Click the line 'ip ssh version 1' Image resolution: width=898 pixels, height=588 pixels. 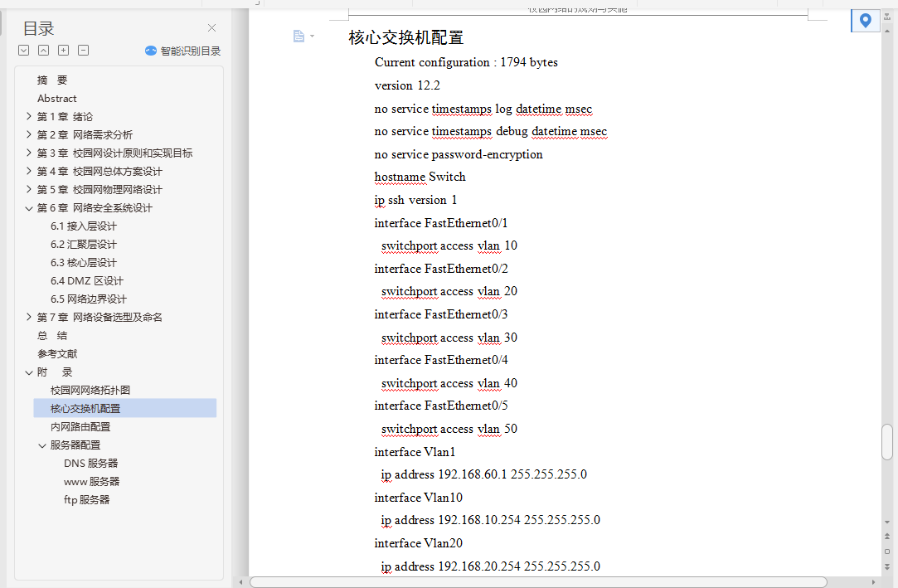click(415, 200)
